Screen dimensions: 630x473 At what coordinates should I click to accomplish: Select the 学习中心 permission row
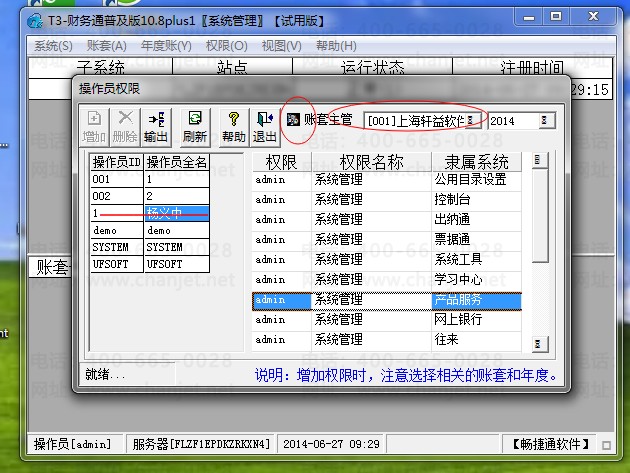click(387, 280)
